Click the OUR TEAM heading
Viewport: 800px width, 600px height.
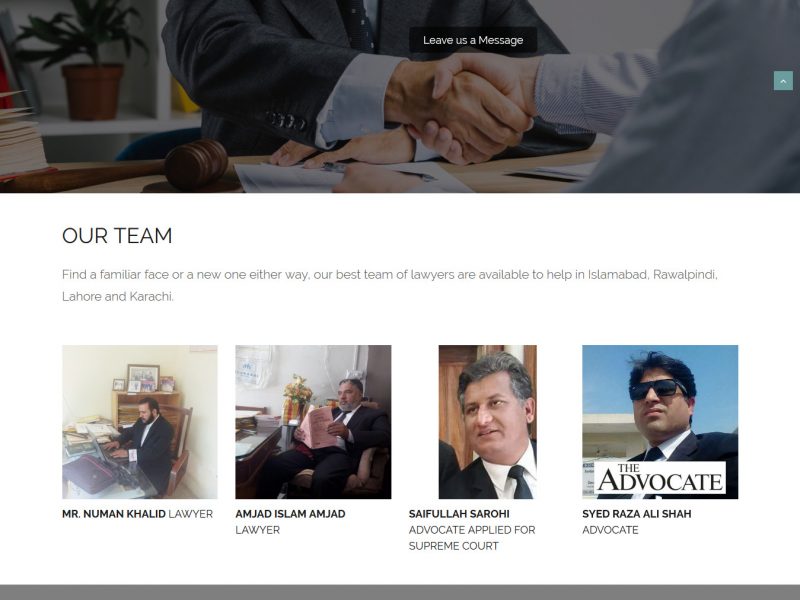[117, 236]
